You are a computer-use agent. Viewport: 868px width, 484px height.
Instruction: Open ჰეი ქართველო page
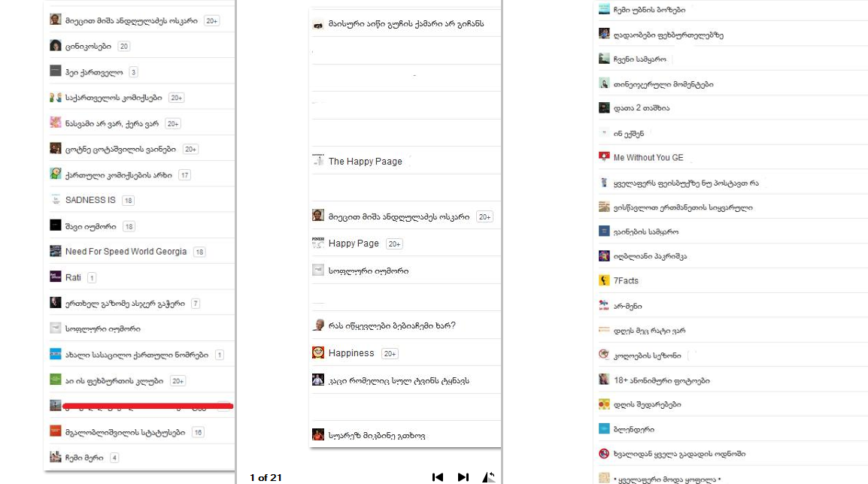pyautogui.click(x=94, y=72)
